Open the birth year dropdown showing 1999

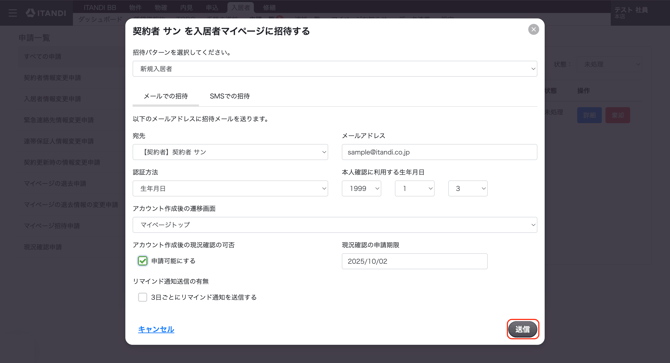point(361,188)
